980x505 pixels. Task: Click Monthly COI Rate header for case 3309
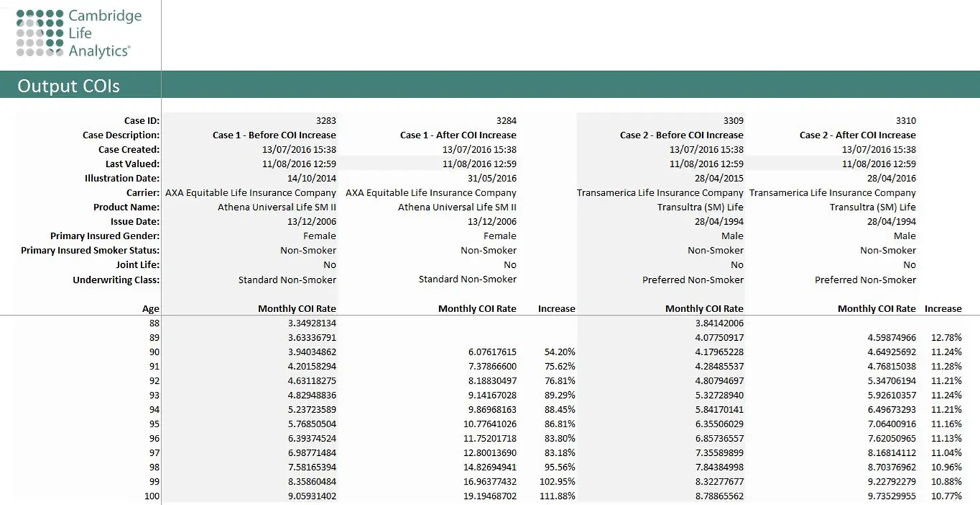(x=705, y=309)
